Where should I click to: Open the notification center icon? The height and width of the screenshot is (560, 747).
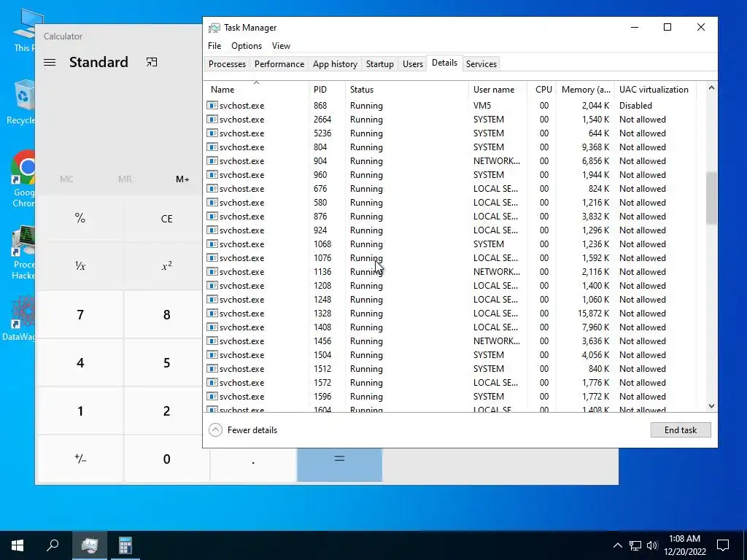tap(723, 545)
